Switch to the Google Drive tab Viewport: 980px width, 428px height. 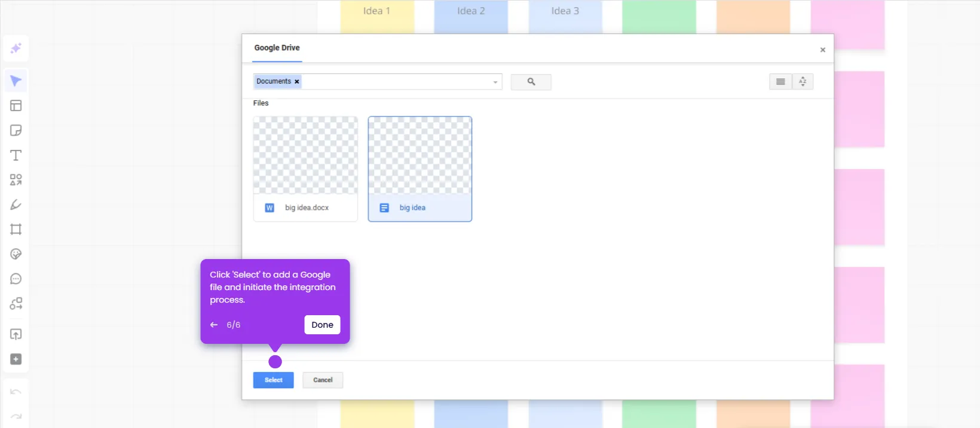pos(277,48)
